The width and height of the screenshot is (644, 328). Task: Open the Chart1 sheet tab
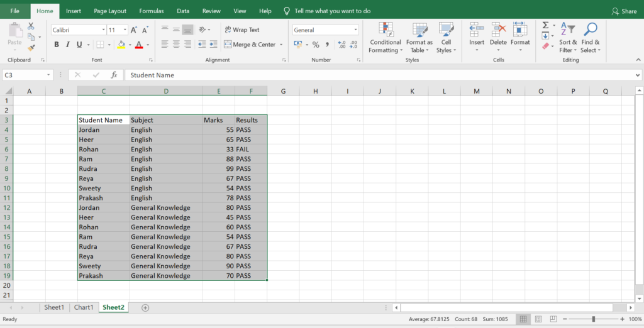[84, 307]
